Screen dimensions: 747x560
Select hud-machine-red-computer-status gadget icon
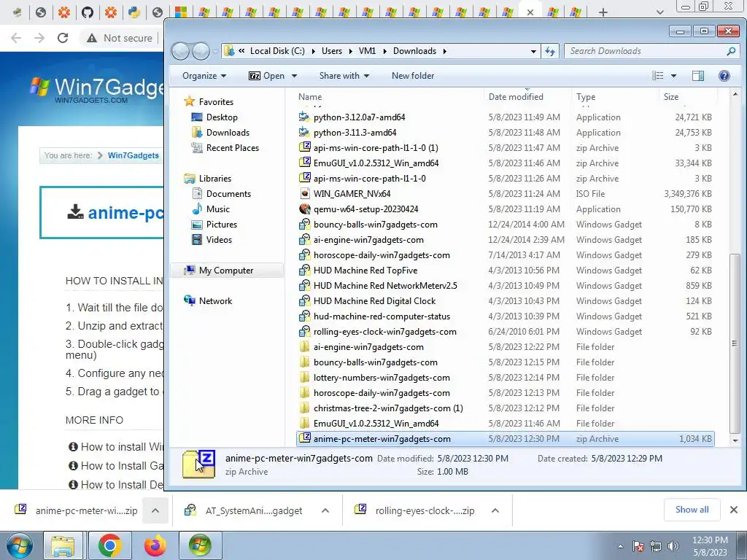click(x=304, y=316)
